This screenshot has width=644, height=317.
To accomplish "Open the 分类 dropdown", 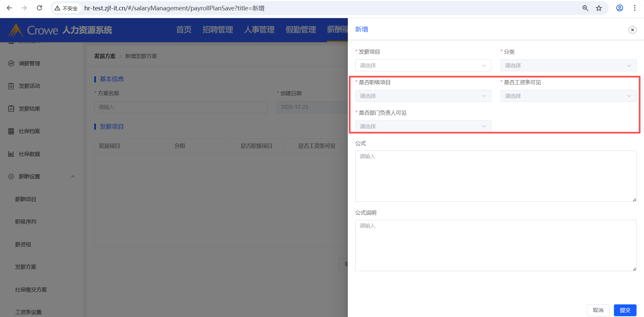I will click(x=568, y=65).
